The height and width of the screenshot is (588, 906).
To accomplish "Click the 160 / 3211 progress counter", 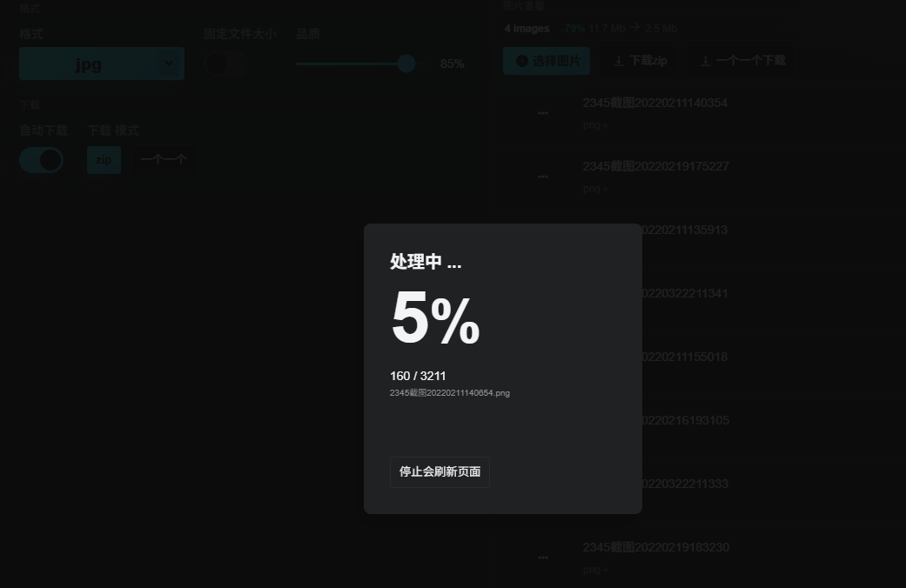I will coord(418,376).
